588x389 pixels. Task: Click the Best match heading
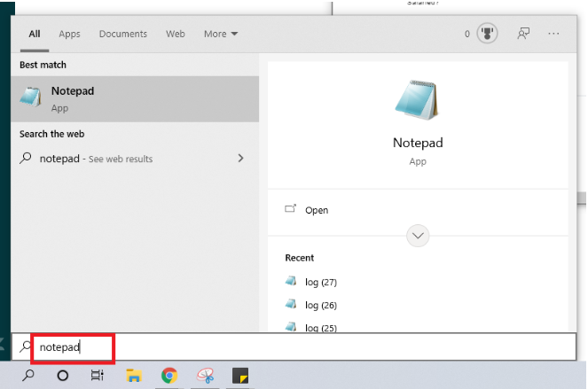43,65
